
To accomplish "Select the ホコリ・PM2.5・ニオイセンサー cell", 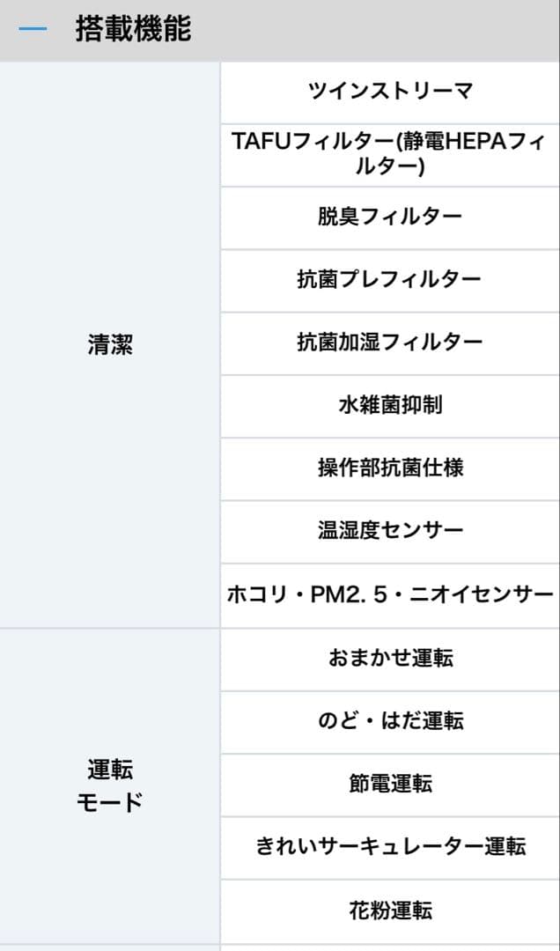I will pos(390,594).
